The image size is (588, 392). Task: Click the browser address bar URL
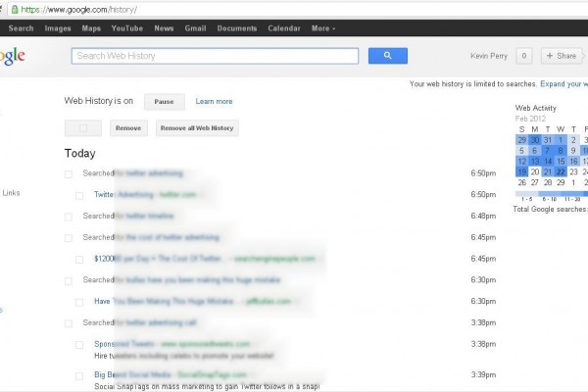[x=78, y=10]
